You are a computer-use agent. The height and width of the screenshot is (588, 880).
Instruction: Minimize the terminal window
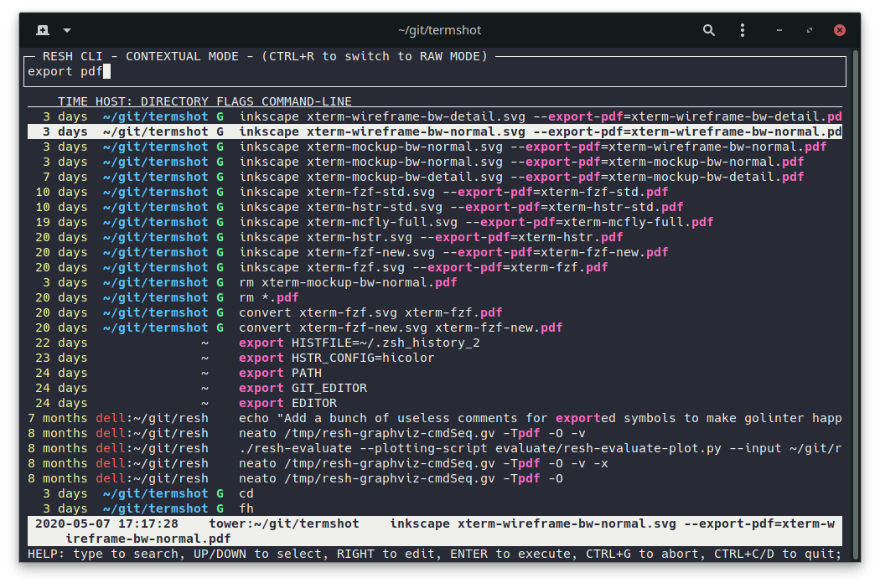tap(779, 30)
